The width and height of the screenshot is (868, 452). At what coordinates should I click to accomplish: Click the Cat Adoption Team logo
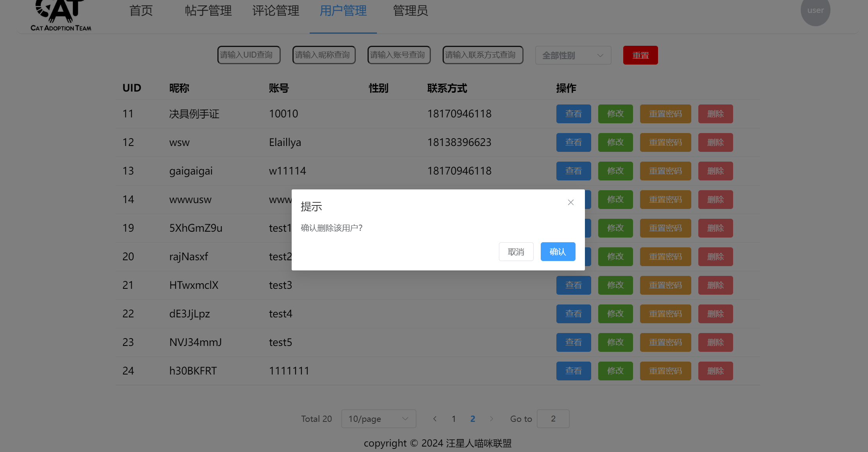[61, 16]
